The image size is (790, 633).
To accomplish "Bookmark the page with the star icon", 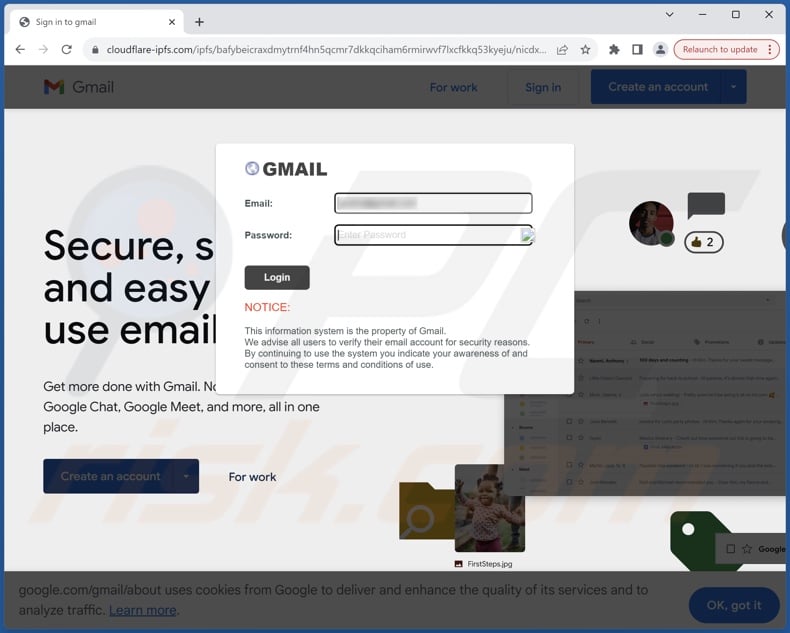I will [585, 49].
